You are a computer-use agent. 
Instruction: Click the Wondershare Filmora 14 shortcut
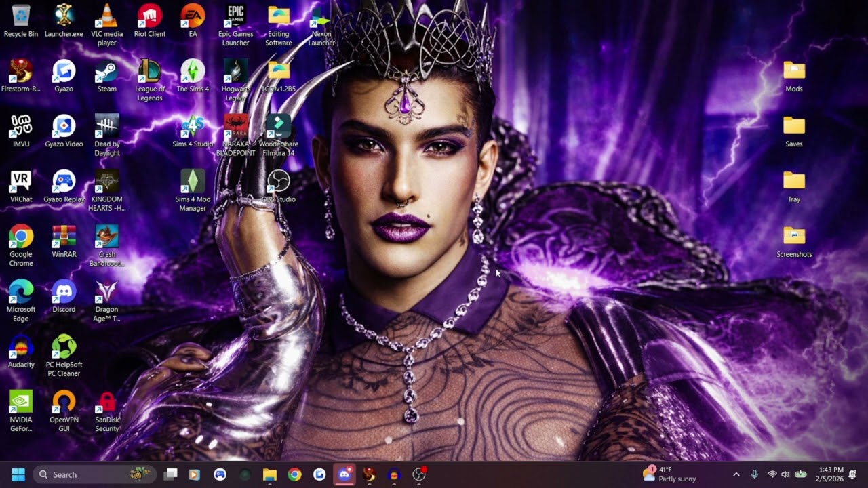pyautogui.click(x=279, y=136)
